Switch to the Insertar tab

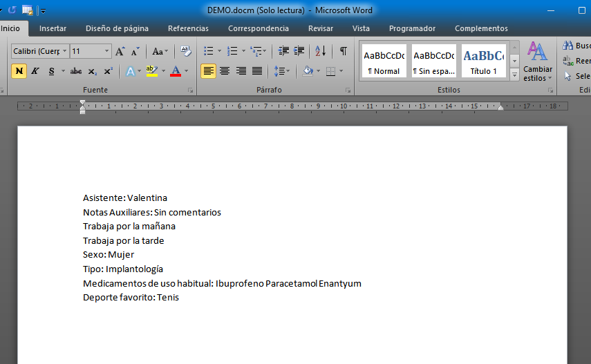point(53,28)
